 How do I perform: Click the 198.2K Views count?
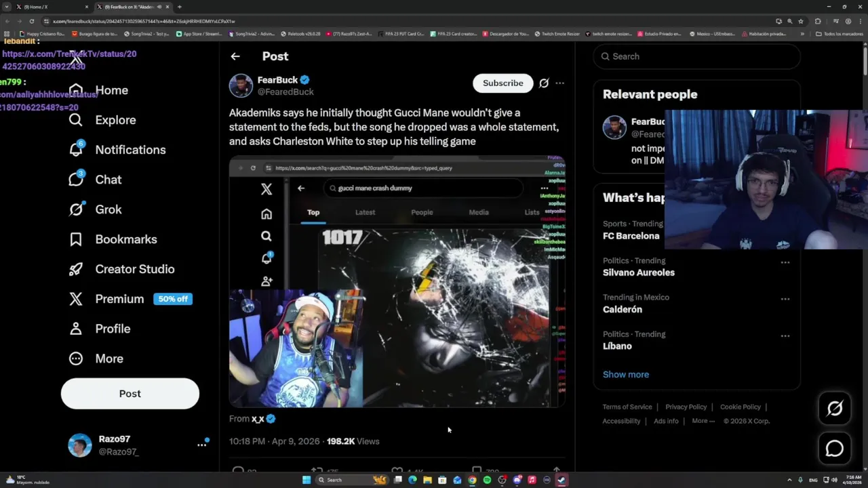pyautogui.click(x=353, y=441)
